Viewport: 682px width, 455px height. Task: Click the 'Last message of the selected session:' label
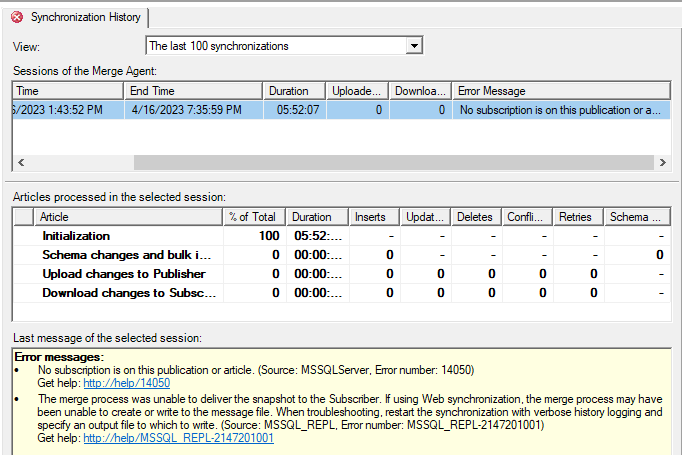pos(107,338)
